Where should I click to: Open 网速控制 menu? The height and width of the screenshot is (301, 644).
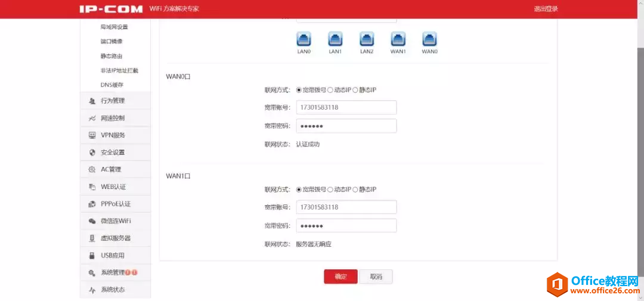[116, 118]
